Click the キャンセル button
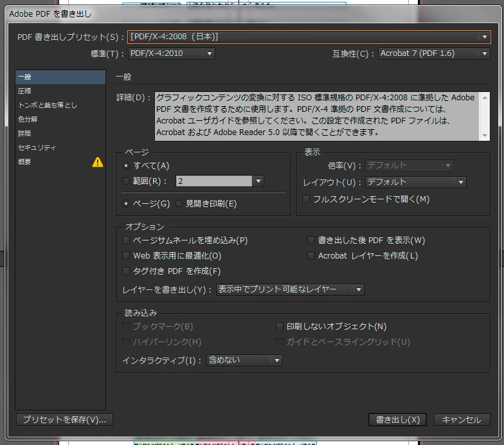This screenshot has height=445, width=504. pyautogui.click(x=462, y=419)
